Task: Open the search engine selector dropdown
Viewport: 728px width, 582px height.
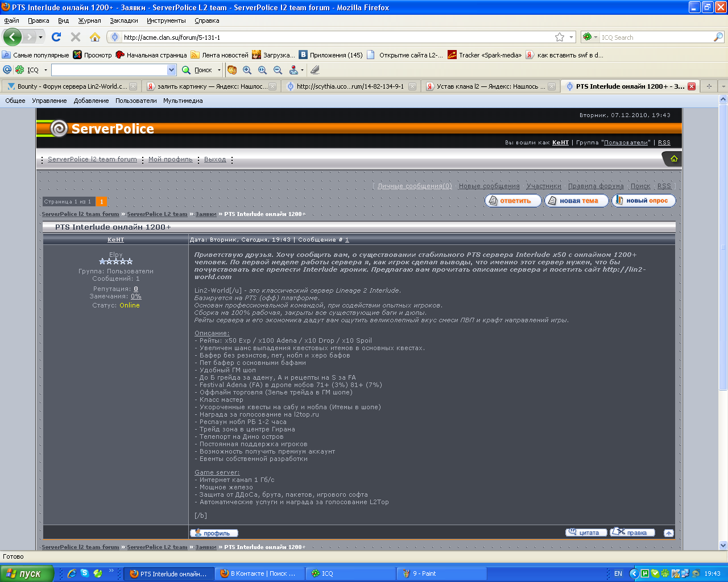Action: click(596, 38)
